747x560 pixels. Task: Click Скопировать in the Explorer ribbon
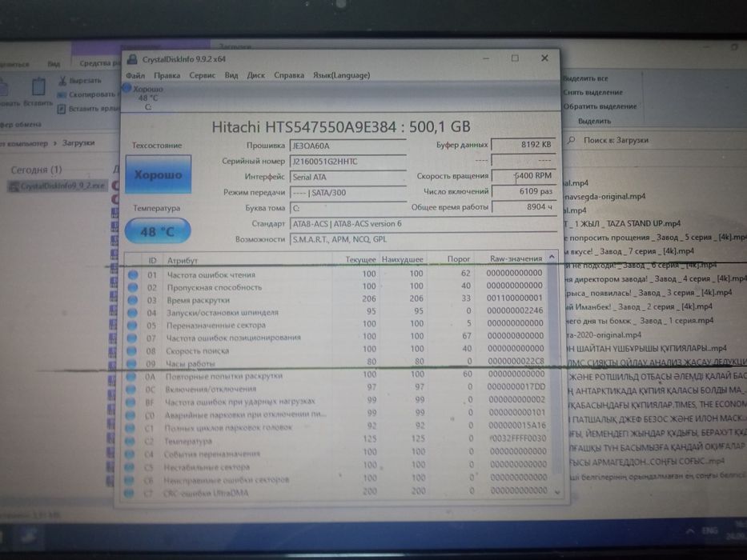pyautogui.click(x=86, y=94)
